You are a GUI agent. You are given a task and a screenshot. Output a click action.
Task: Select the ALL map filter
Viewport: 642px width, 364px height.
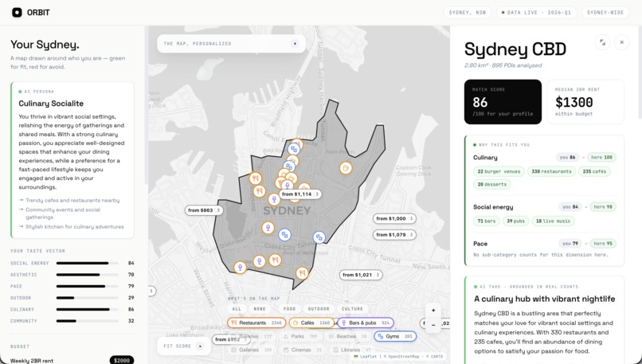237,309
